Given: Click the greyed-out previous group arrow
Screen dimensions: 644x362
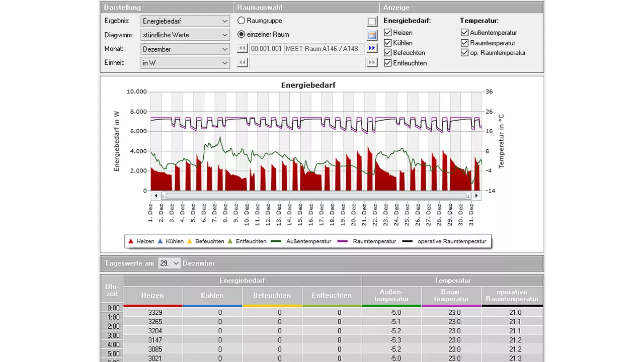Looking at the screenshot, I should (x=243, y=63).
